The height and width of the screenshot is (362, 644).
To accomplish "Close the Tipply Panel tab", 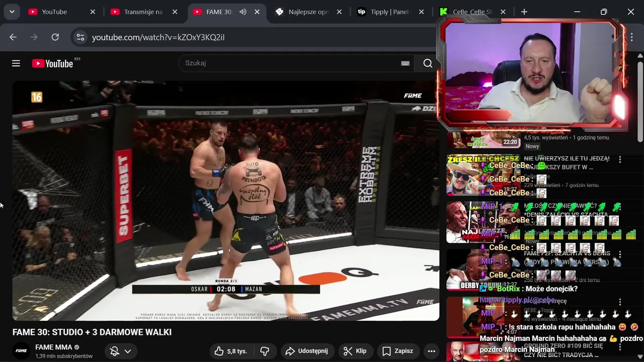I will click(x=421, y=12).
